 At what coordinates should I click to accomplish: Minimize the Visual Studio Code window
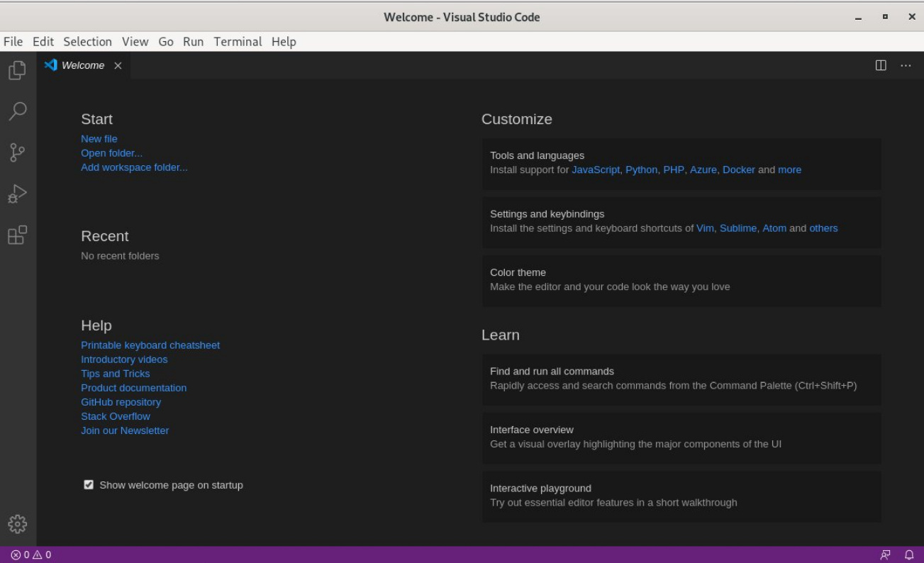point(859,17)
